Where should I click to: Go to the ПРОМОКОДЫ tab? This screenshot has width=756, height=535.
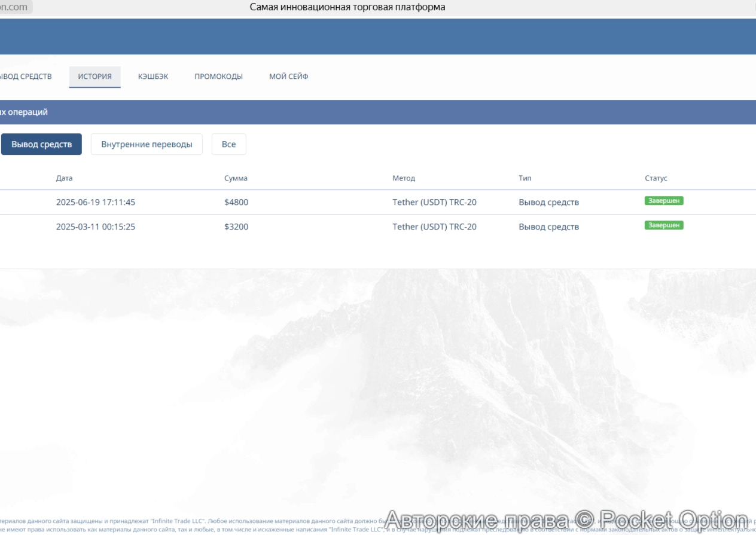(x=218, y=77)
